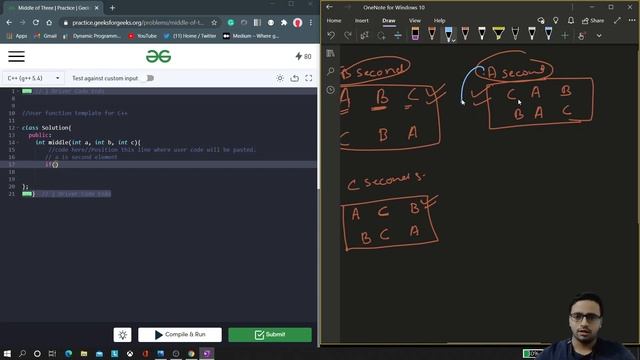Open the Dynamic Programming bookmark
This screenshot has height=360, width=640.
point(92,36)
